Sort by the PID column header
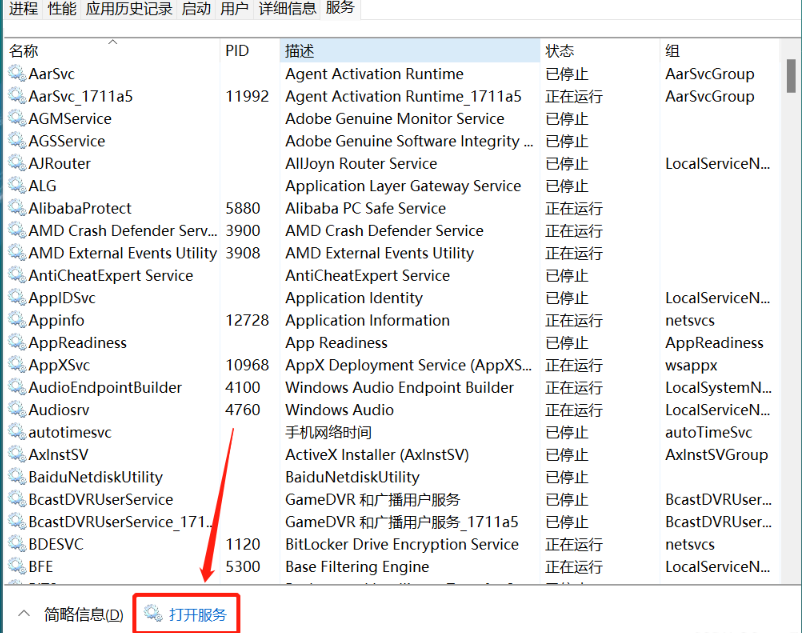802x633 pixels. 237,51
